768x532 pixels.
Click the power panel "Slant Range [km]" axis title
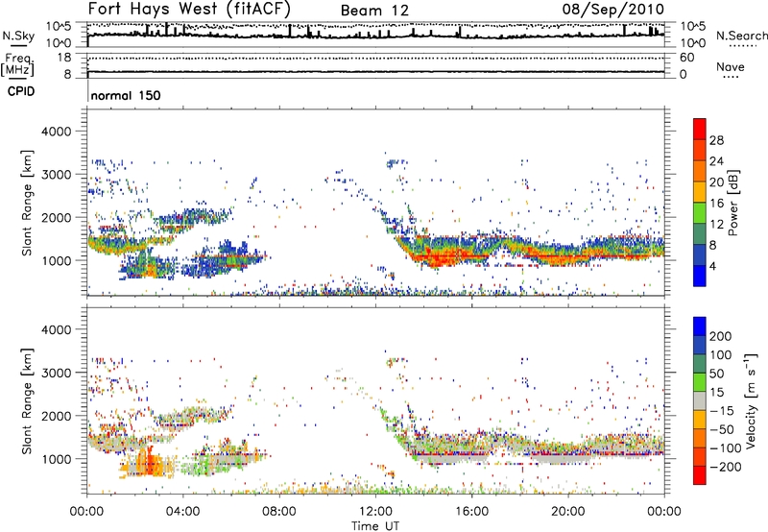click(27, 204)
